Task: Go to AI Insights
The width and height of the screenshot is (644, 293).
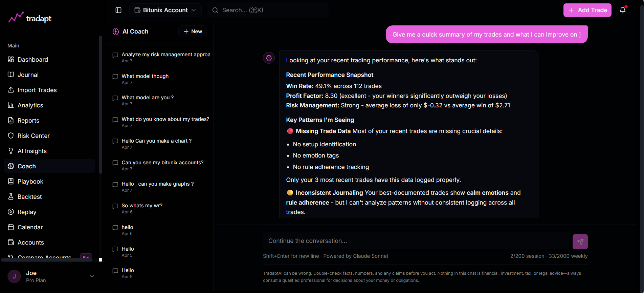Action: pos(32,151)
